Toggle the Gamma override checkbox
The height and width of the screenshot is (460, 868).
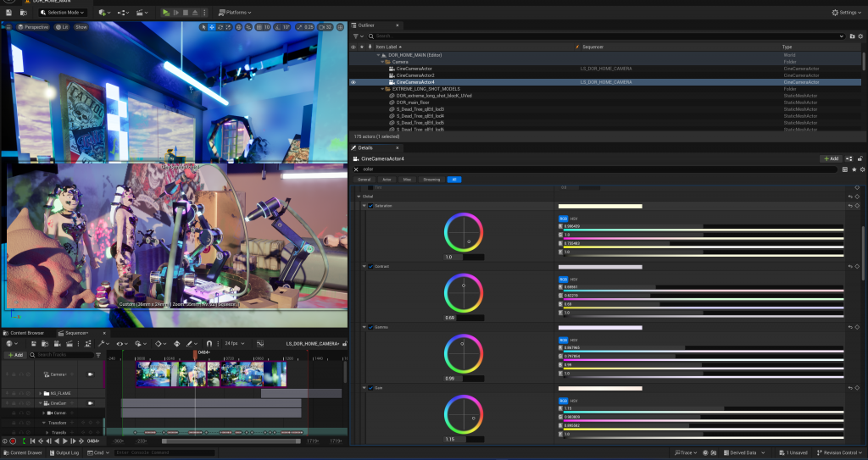pos(370,327)
